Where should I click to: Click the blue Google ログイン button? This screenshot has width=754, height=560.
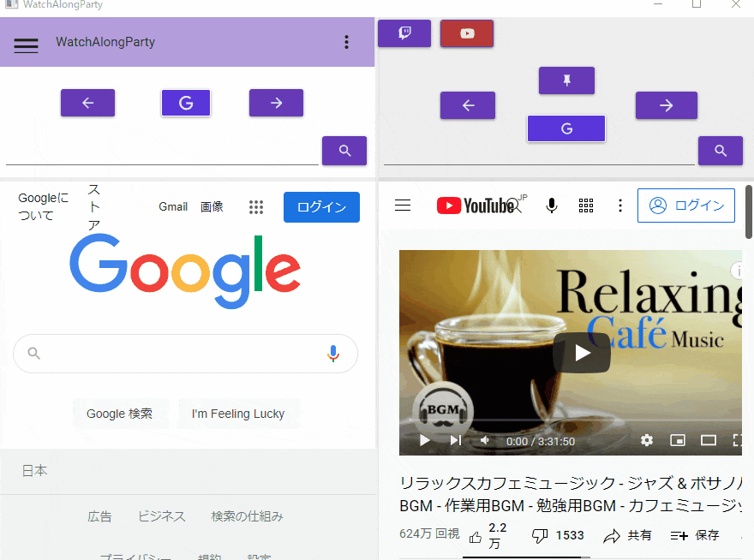tap(321, 207)
